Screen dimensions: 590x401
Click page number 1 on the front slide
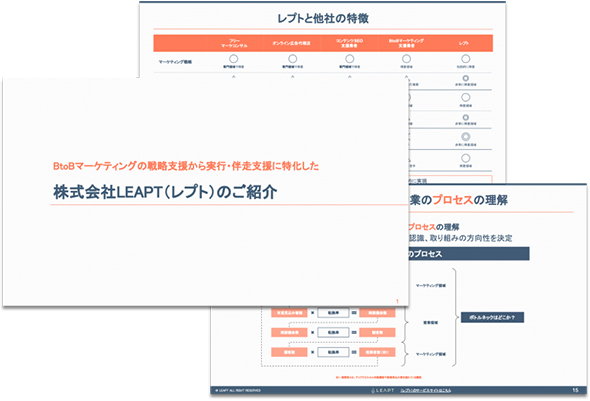[x=397, y=301]
